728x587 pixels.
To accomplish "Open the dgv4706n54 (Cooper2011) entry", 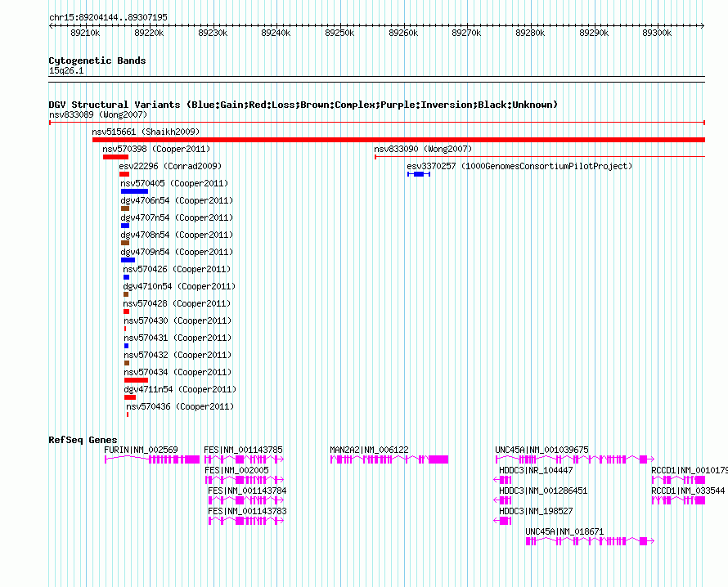I will (177, 200).
